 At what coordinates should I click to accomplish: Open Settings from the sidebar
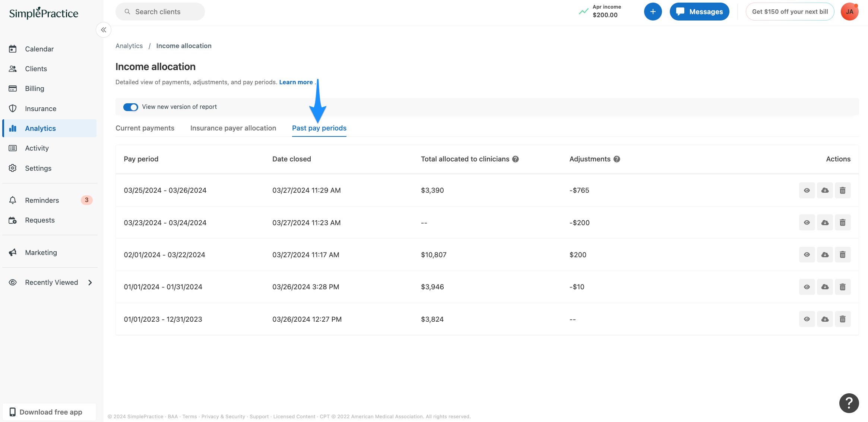38,168
